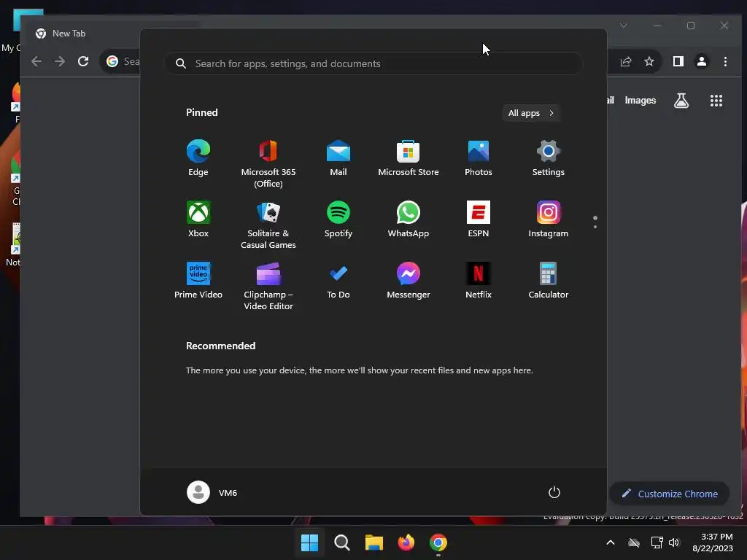747x560 pixels.
Task: Open the network status tray icon
Action: click(657, 542)
